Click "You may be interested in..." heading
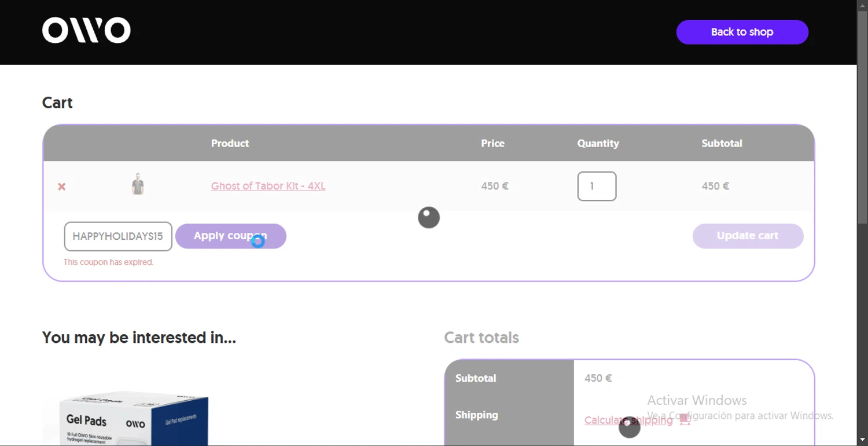Viewport: 868px width, 446px height. (x=139, y=338)
